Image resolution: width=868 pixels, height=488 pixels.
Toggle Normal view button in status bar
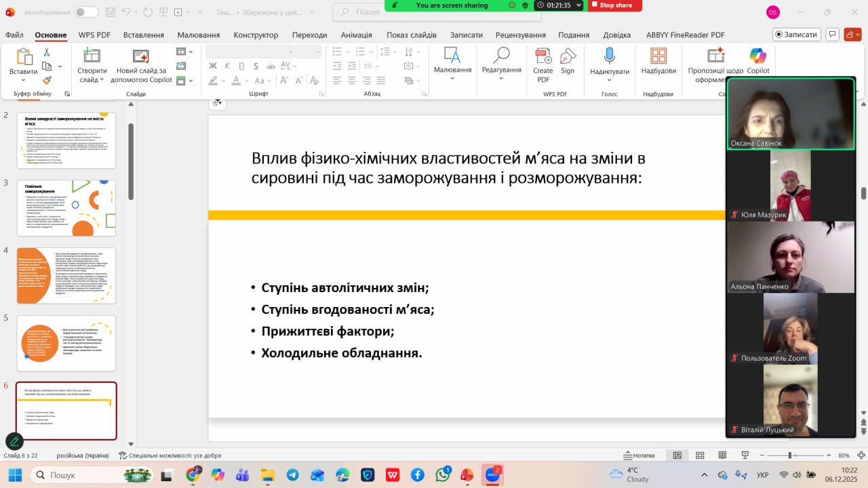(x=677, y=455)
